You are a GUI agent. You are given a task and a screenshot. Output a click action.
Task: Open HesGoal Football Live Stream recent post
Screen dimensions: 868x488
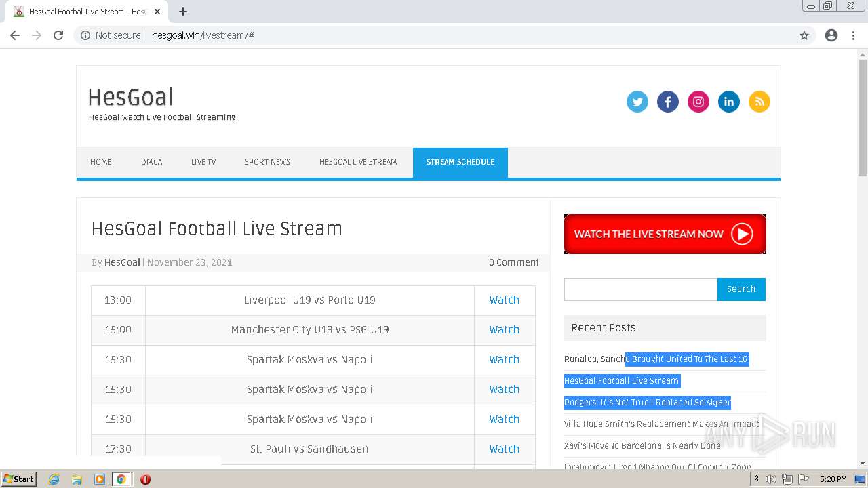tap(621, 380)
